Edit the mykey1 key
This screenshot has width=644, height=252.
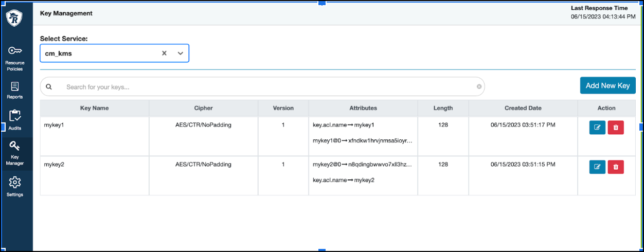tap(597, 128)
